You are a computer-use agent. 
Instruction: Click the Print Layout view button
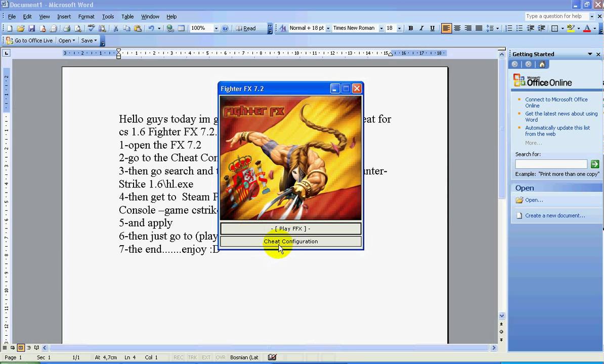(21, 348)
